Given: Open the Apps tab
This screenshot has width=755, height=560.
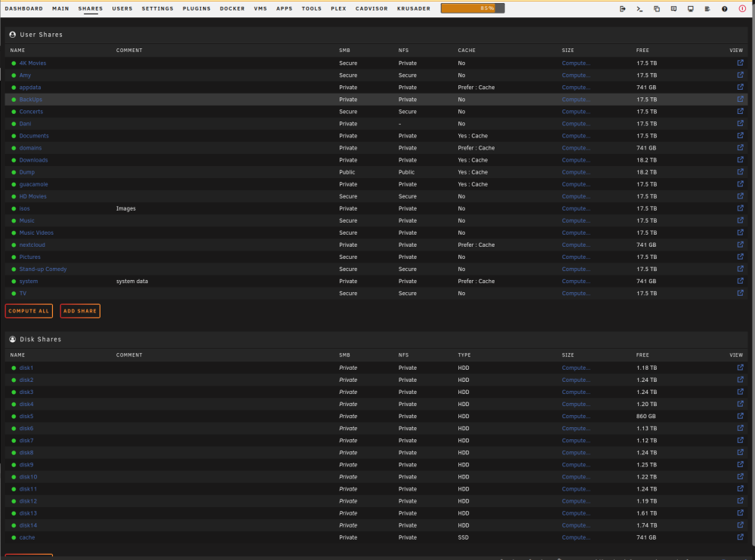Looking at the screenshot, I should [x=284, y=8].
